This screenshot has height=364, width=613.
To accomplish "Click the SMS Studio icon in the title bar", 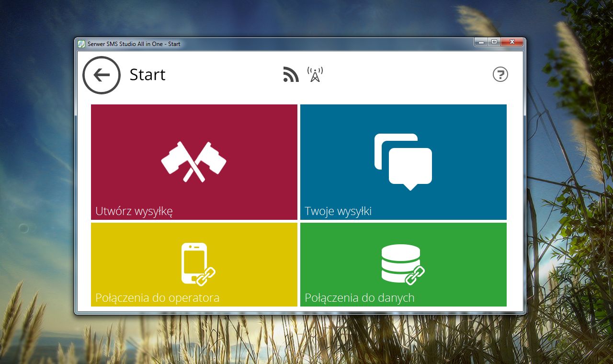I will pos(81,43).
